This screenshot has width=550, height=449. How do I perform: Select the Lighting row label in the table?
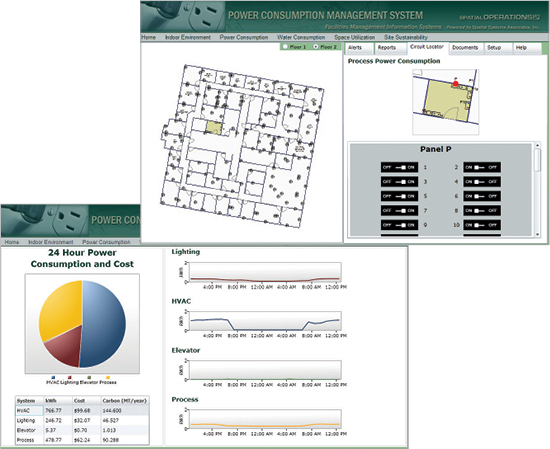point(26,420)
